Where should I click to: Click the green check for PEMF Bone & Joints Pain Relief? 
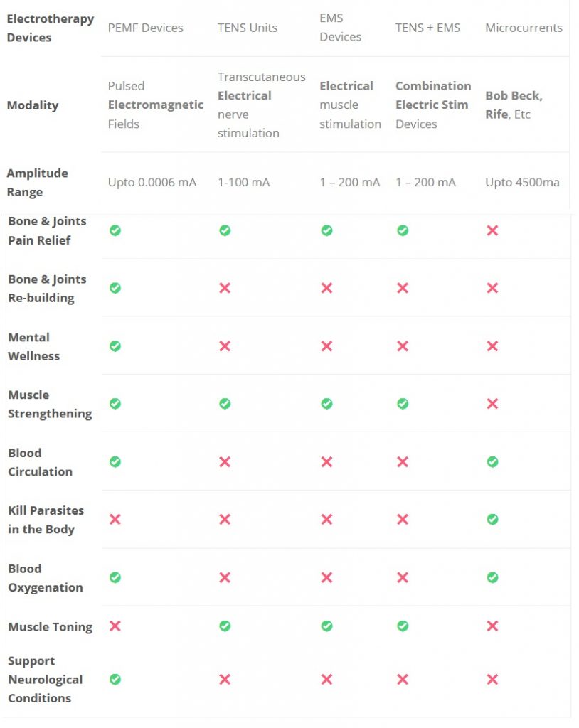[115, 230]
